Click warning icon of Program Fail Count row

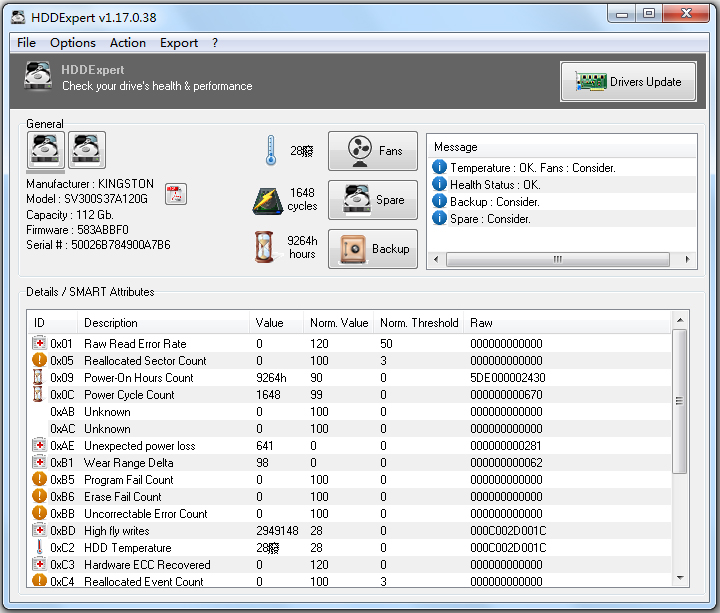(39, 479)
